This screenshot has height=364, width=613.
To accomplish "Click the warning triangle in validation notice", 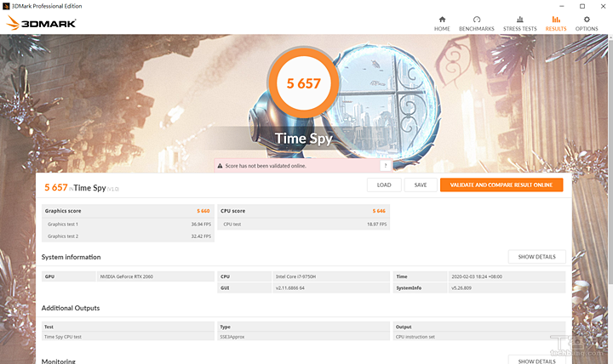I will tap(220, 166).
